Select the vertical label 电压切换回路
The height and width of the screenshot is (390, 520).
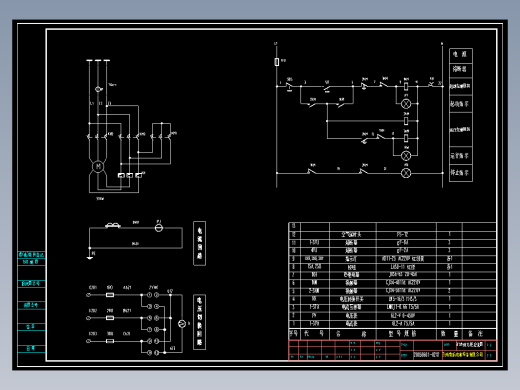point(199,322)
